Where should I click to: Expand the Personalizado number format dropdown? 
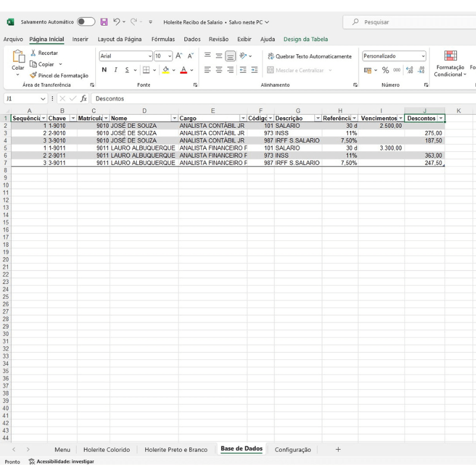coord(423,57)
